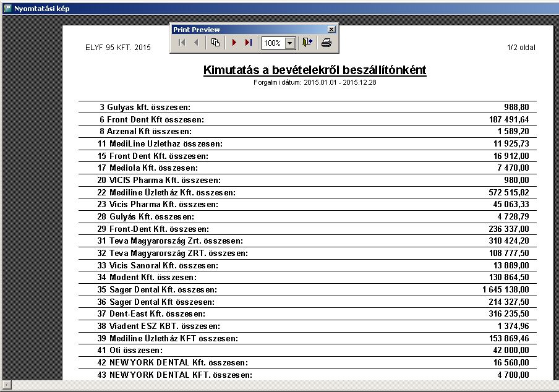
Task: Click the amount 153 869,46
Action: (509, 338)
